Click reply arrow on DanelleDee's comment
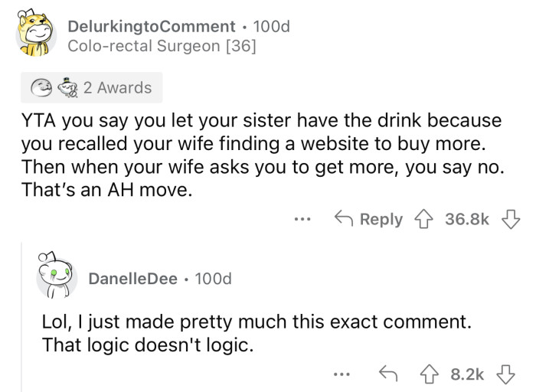 pos(387,373)
